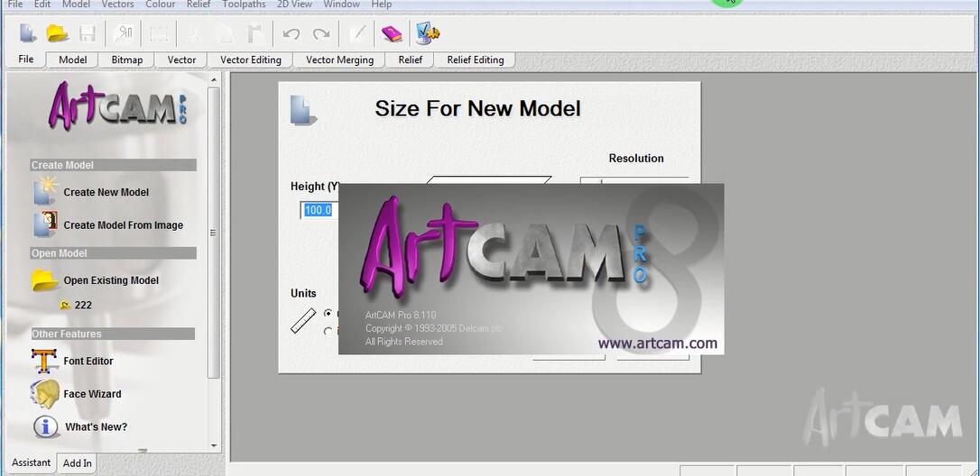Select the Add In tab
This screenshot has width=980, height=476.
(x=77, y=463)
